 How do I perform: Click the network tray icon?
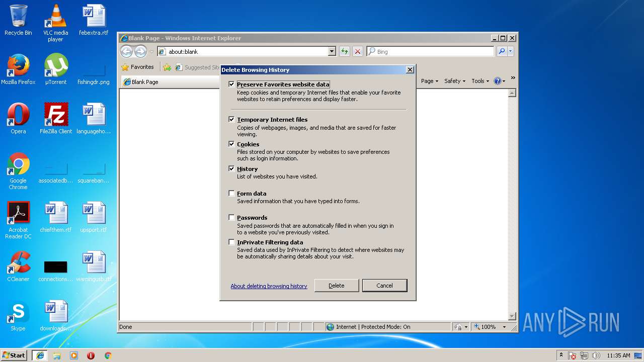pos(584,355)
